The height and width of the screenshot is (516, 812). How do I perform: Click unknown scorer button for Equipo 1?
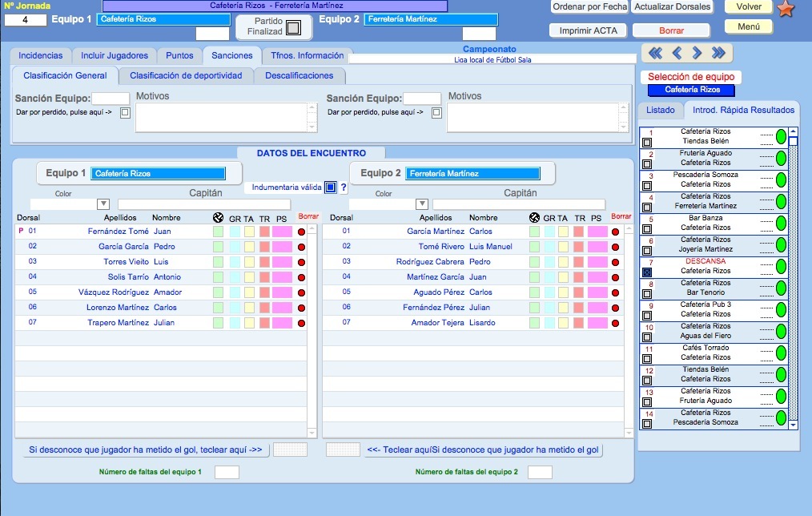[x=146, y=449]
